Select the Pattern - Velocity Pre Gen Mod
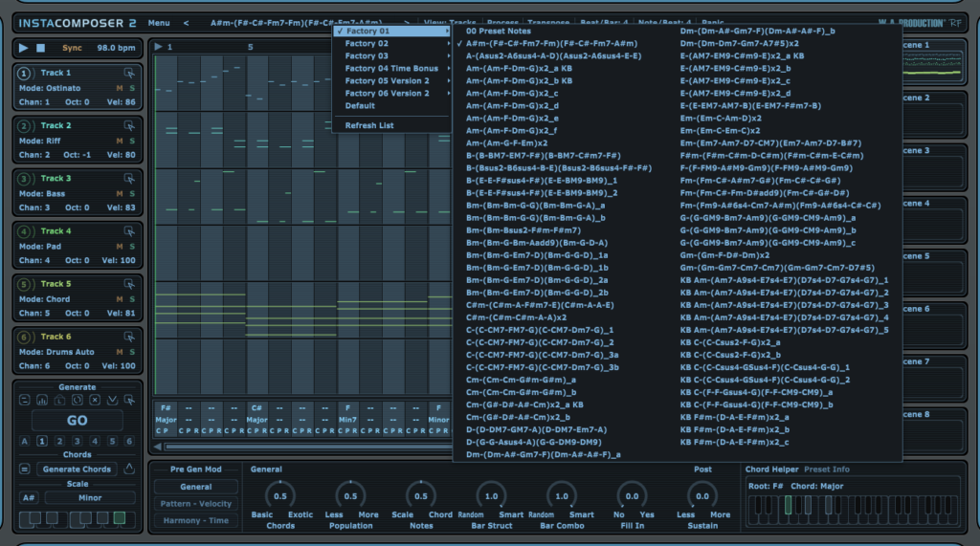Viewport: 980px width, 546px height. coord(195,504)
